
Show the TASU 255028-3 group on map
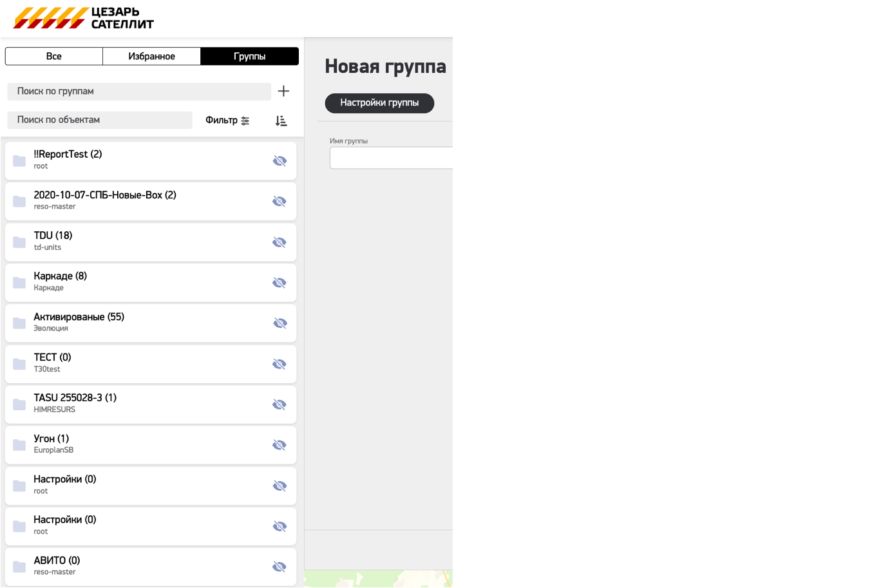coord(279,404)
